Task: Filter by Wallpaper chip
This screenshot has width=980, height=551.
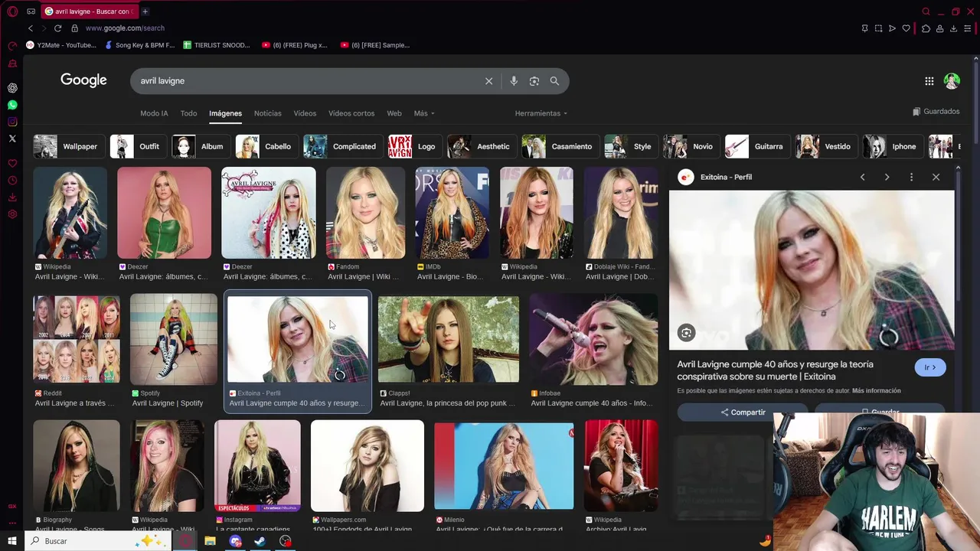Action: [x=67, y=146]
